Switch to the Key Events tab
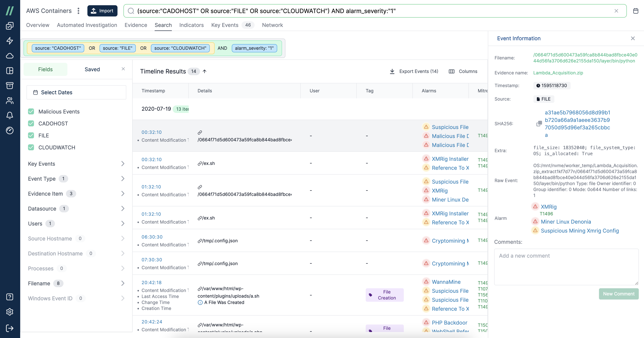Viewport: 644px width, 338px height. click(225, 25)
